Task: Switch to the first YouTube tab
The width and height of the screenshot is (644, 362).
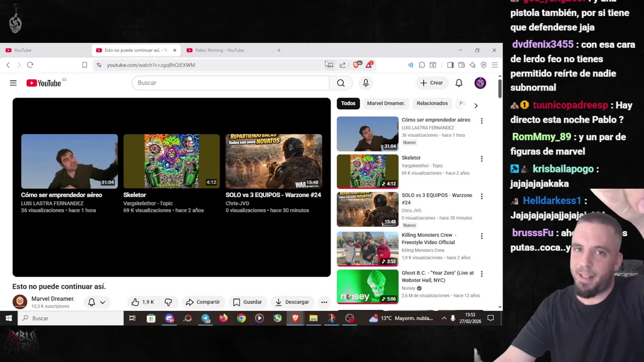Action: point(45,50)
